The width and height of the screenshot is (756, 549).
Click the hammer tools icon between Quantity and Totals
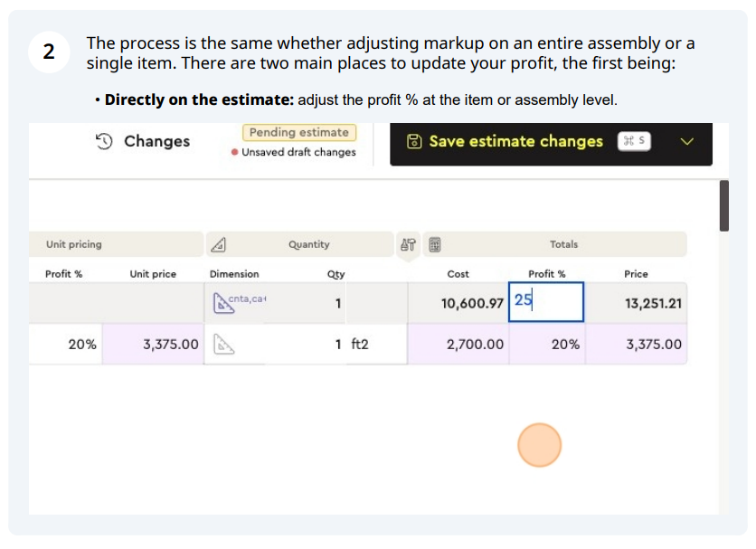pyautogui.click(x=408, y=244)
